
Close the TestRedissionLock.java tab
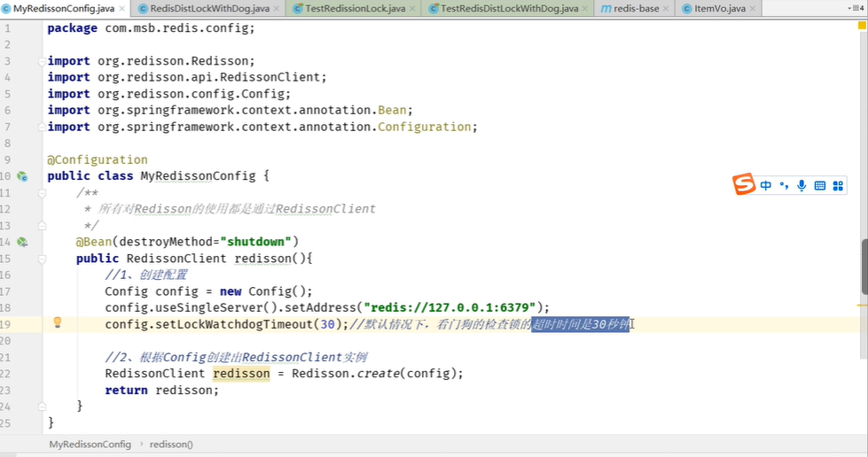pyautogui.click(x=412, y=9)
